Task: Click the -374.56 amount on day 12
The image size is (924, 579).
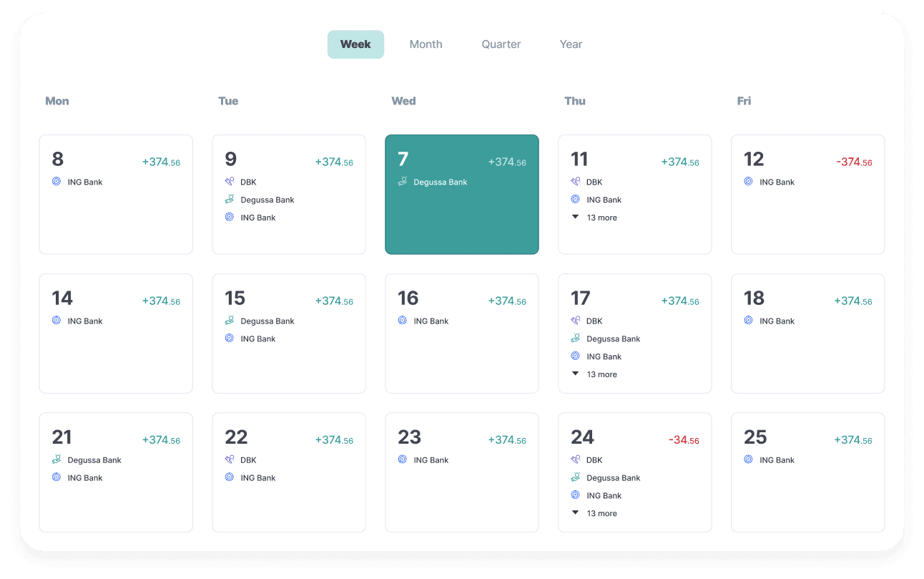Action: point(854,162)
